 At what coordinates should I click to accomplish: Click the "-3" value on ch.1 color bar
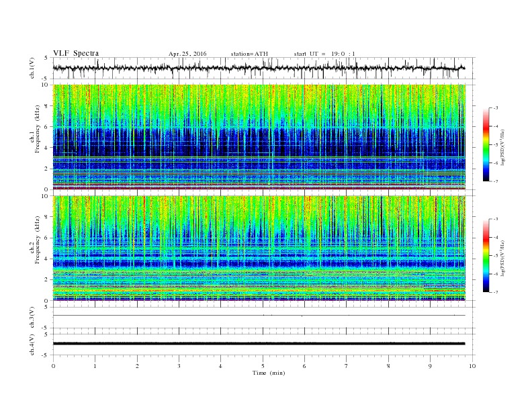(496, 108)
